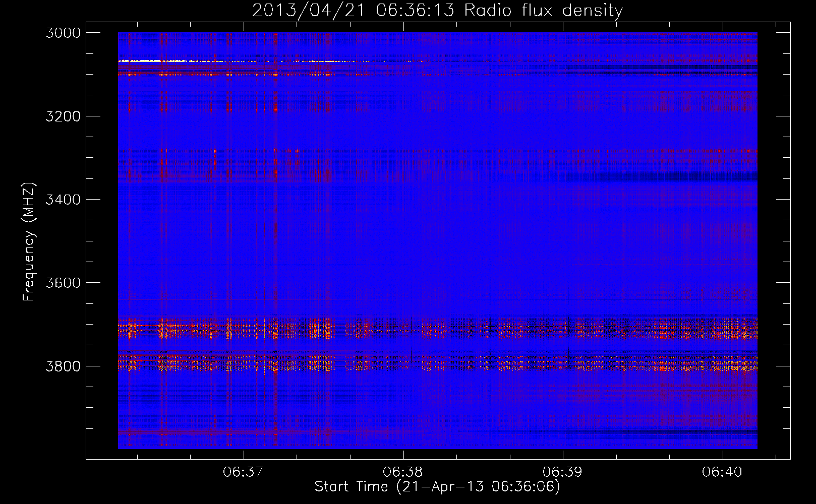Click the 06:37 time tick label
Viewport: 816px width, 504px height.
click(x=243, y=472)
